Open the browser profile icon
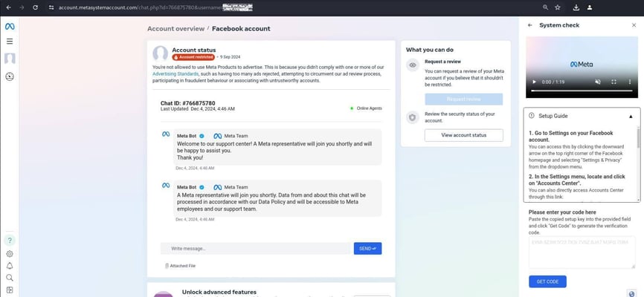 click(x=590, y=7)
